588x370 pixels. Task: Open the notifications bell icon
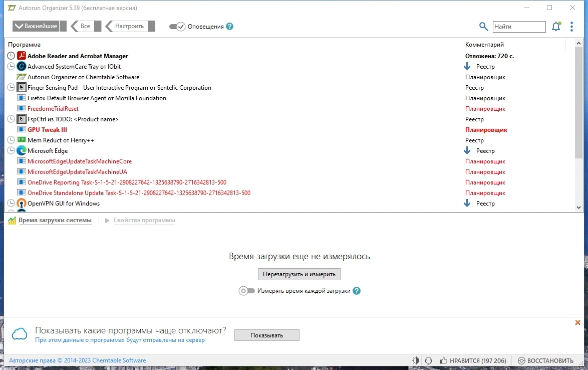[x=556, y=26]
